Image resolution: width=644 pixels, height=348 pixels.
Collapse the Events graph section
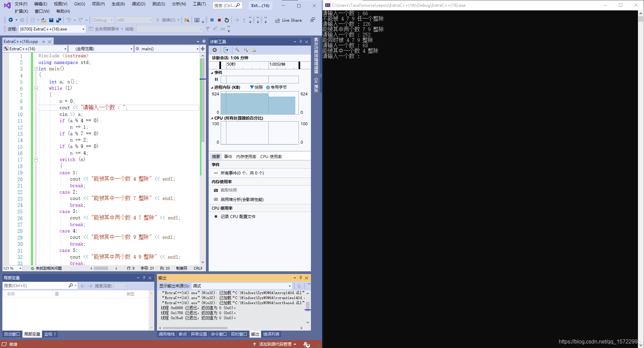point(212,73)
